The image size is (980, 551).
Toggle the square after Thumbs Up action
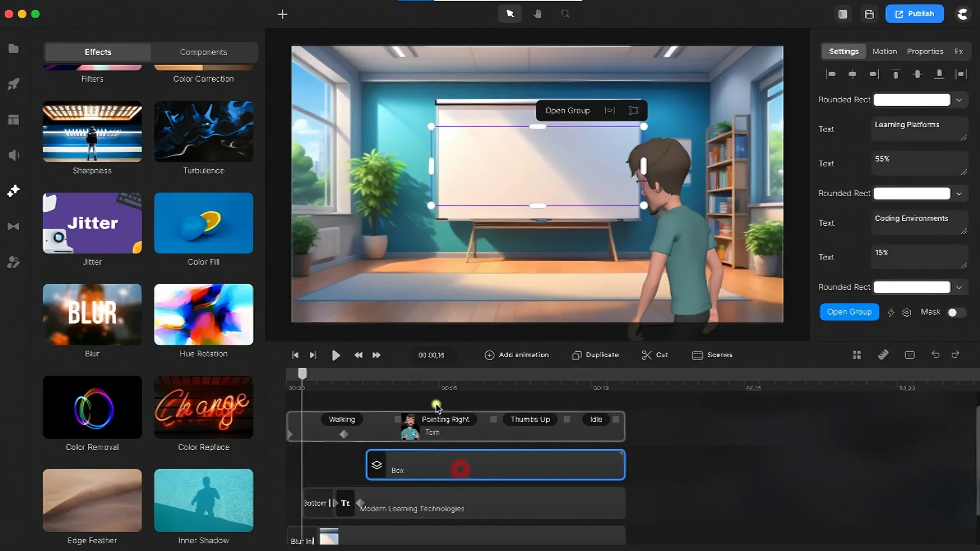(x=567, y=419)
